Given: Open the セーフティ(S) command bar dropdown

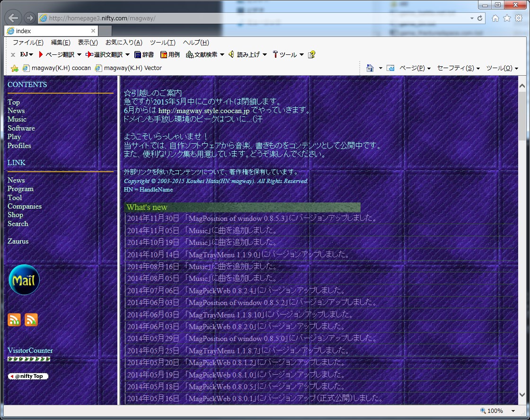Looking at the screenshot, I should click(x=459, y=68).
